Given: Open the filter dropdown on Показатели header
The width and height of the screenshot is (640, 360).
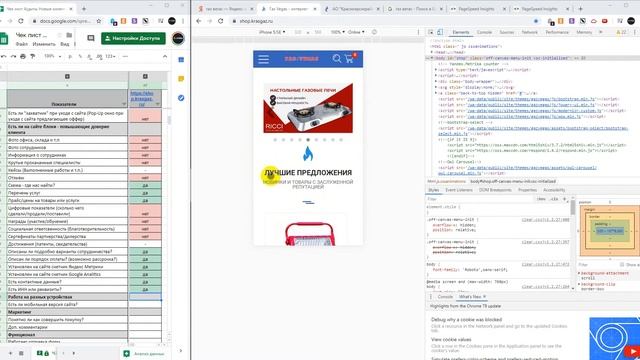Looking at the screenshot, I should tap(124, 104).
